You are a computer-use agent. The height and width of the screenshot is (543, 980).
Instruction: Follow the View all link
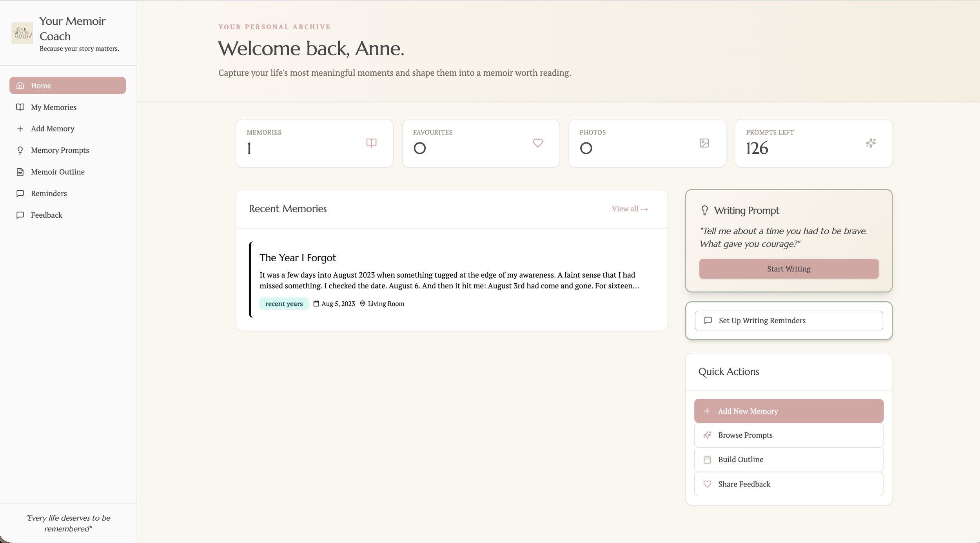[x=630, y=209]
